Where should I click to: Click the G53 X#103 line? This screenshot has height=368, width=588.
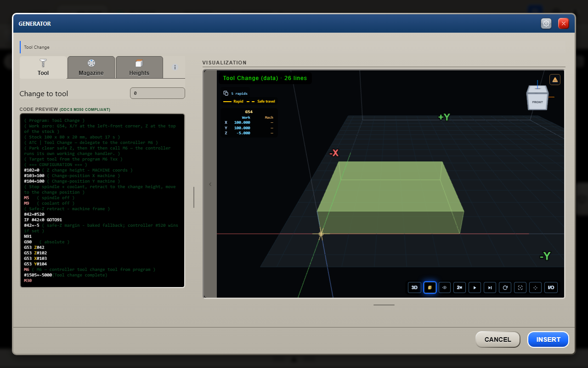pos(35,259)
